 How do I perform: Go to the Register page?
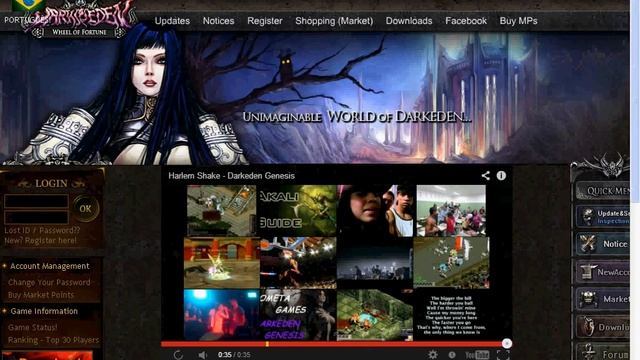[x=264, y=21]
